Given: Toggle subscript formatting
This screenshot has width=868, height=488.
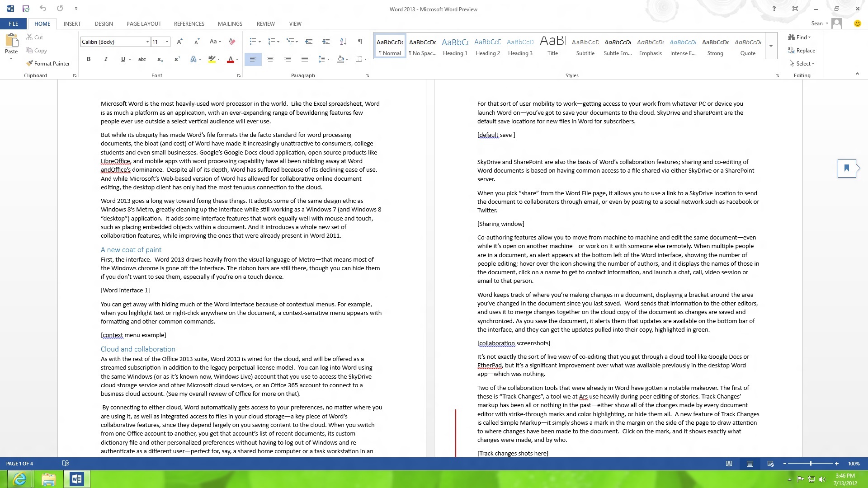Looking at the screenshot, I should [160, 59].
